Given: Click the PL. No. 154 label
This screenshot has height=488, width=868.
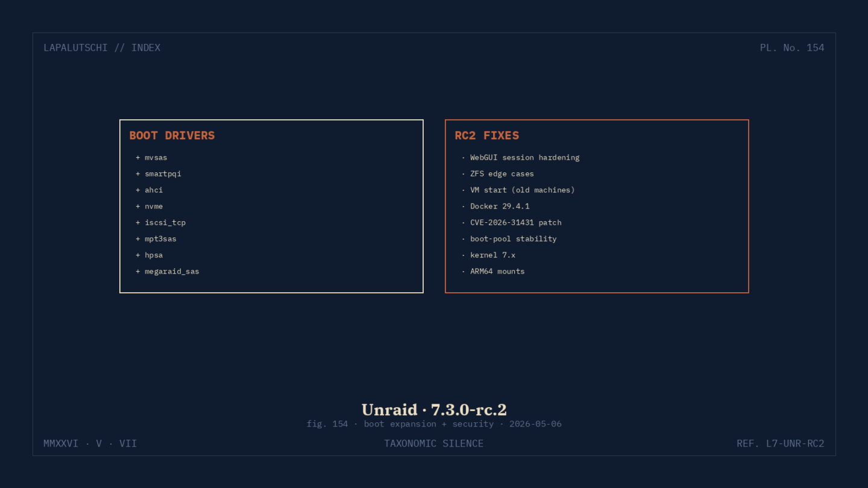Looking at the screenshot, I should click(x=792, y=48).
